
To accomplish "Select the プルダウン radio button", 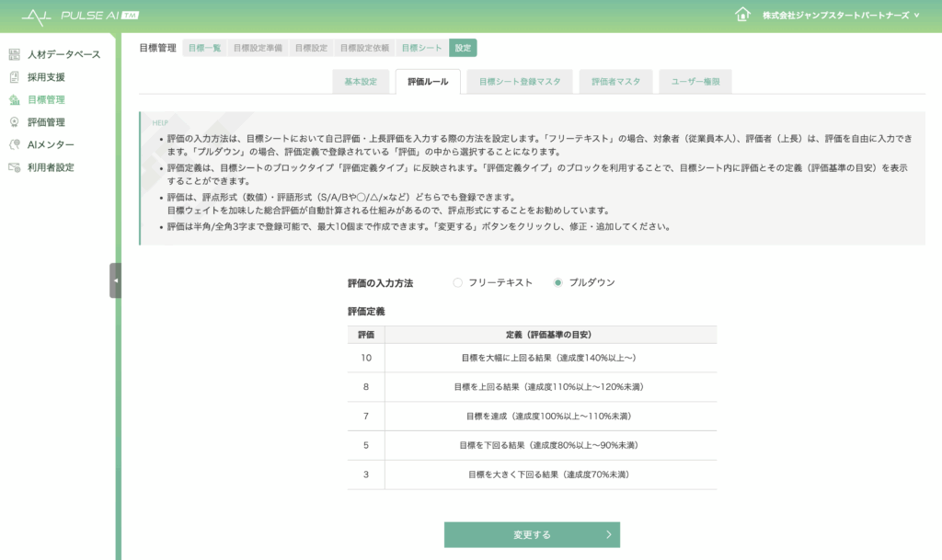I will pyautogui.click(x=557, y=282).
